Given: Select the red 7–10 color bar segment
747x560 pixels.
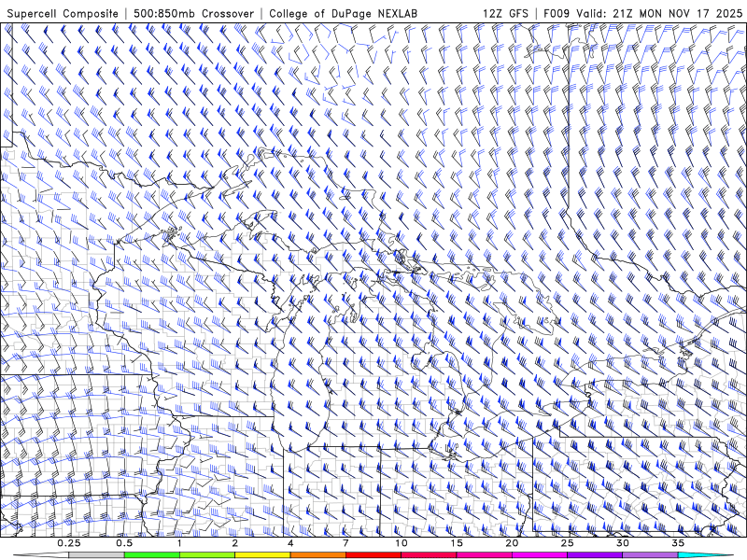Looking at the screenshot, I should click(373, 555).
